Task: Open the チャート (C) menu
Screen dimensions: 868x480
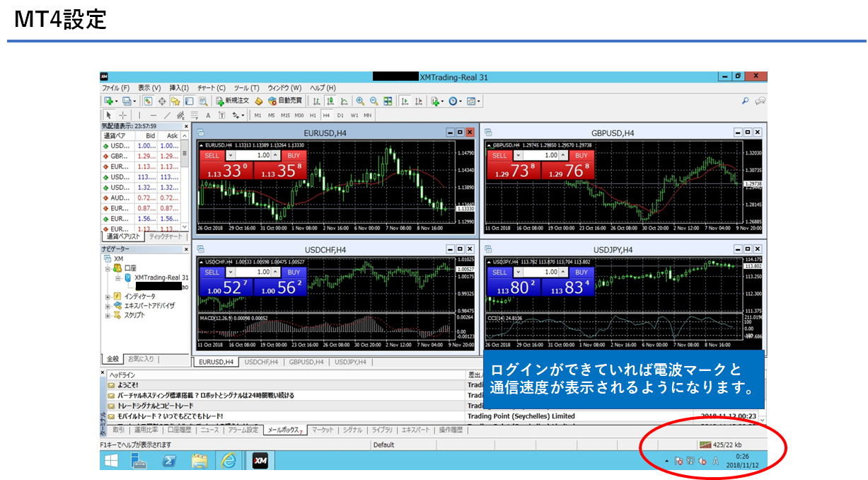Action: click(212, 88)
